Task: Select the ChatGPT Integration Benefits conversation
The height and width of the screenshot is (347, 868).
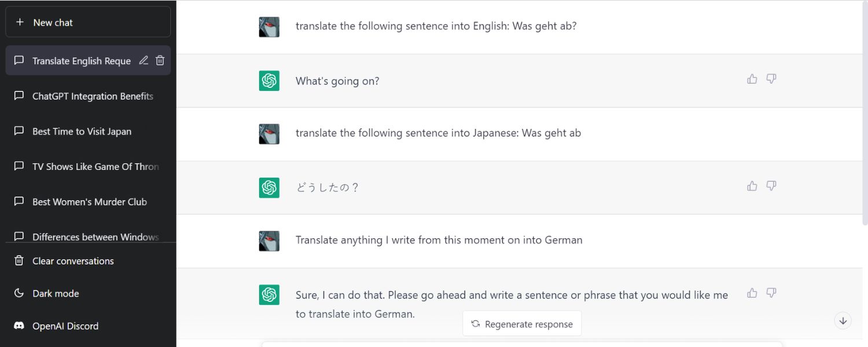Action: point(93,96)
